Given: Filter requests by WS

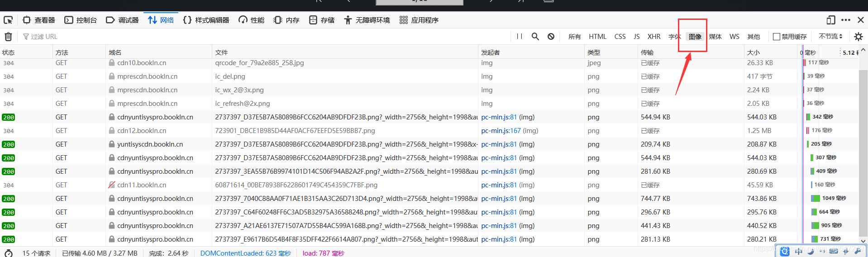Looking at the screenshot, I should tap(734, 37).
